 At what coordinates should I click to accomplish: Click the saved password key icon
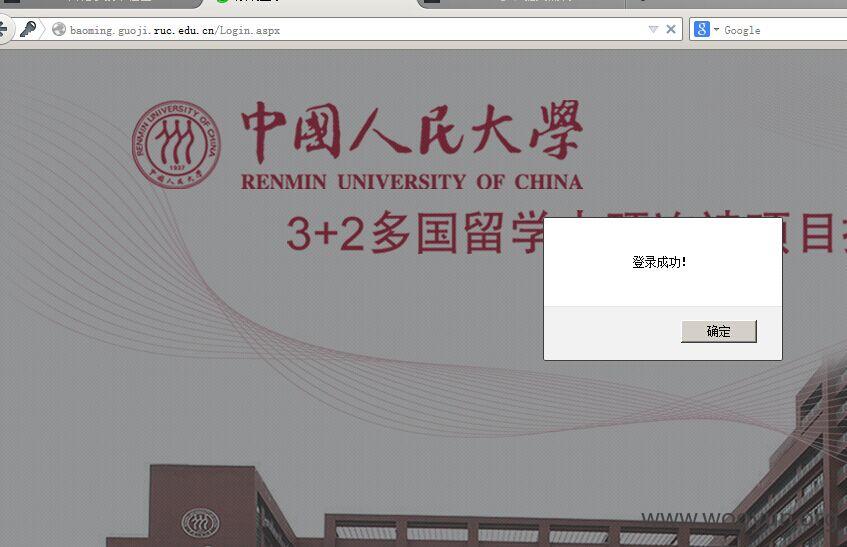[28, 29]
